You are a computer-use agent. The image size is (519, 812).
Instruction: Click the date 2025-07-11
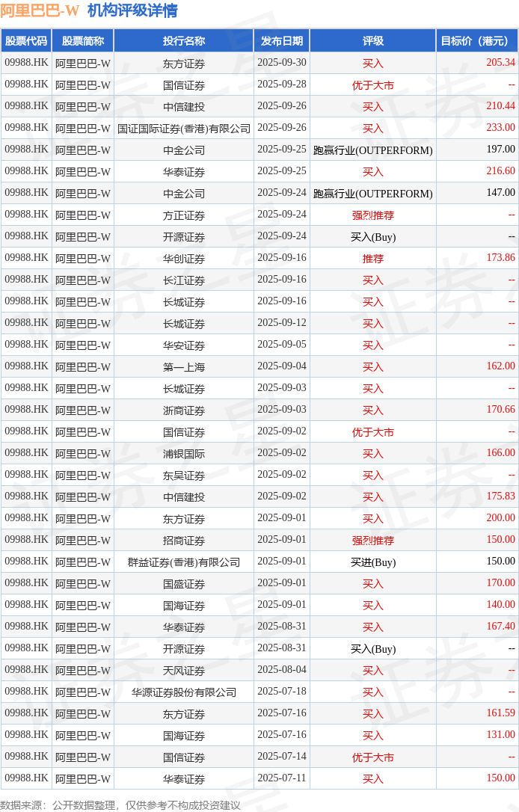[x=282, y=778]
